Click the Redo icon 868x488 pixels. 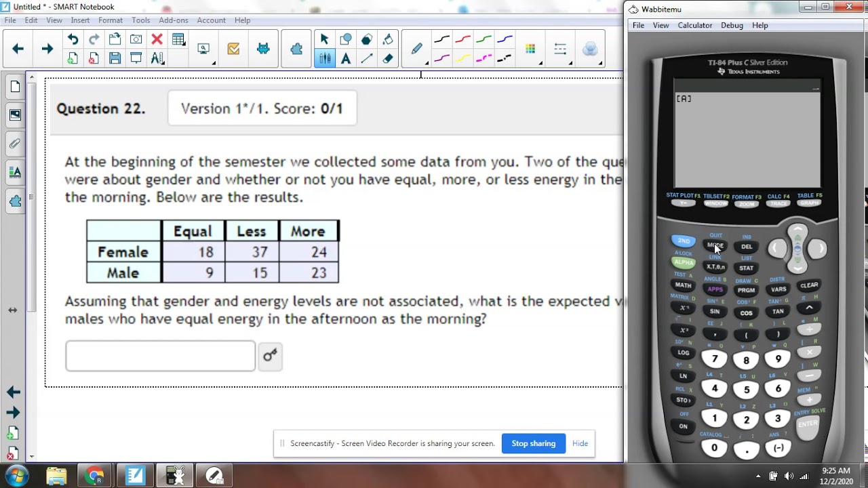94,40
